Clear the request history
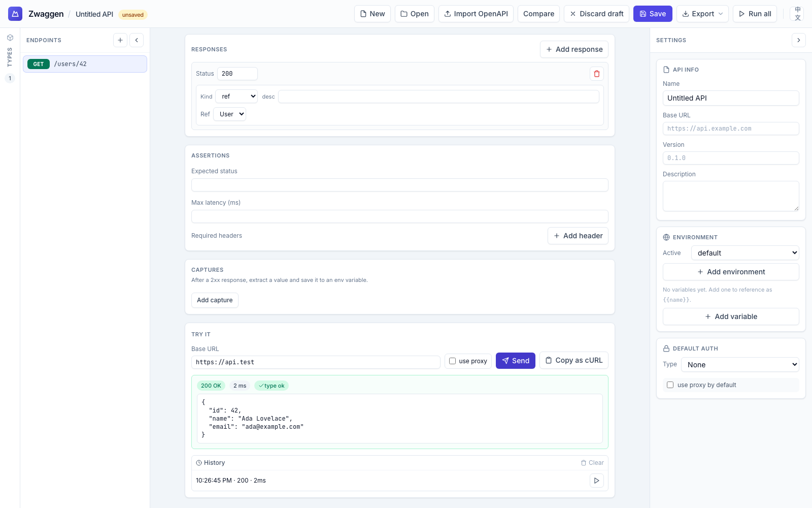 (x=592, y=463)
